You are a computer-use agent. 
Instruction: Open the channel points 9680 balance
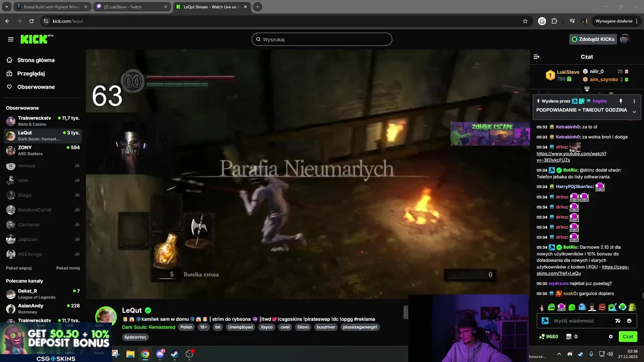(548, 336)
